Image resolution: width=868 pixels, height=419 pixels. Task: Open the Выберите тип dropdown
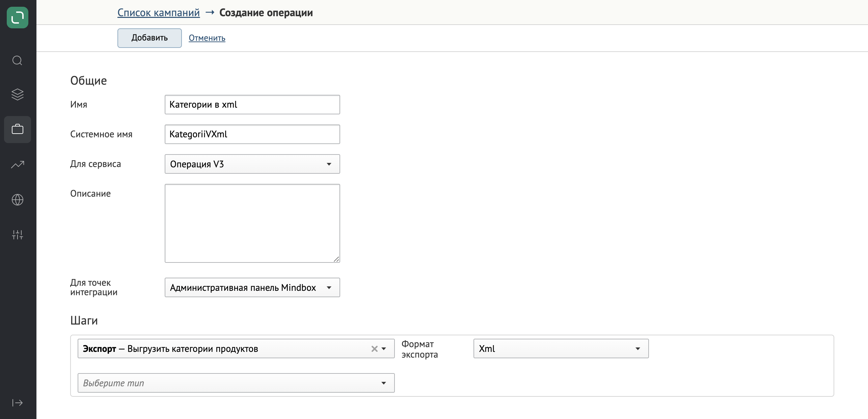(x=236, y=383)
